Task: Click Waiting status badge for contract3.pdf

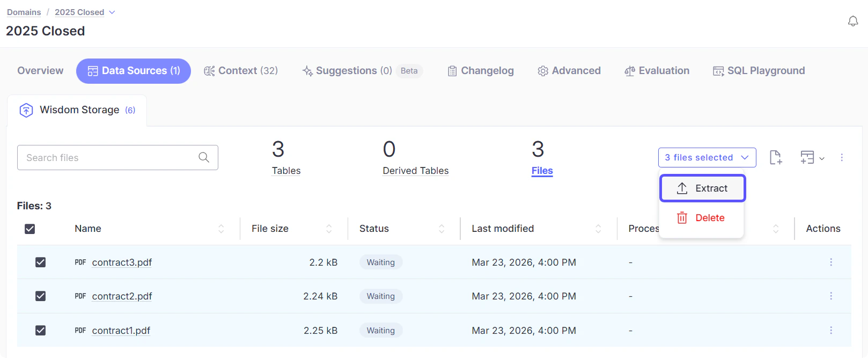Action: point(381,262)
